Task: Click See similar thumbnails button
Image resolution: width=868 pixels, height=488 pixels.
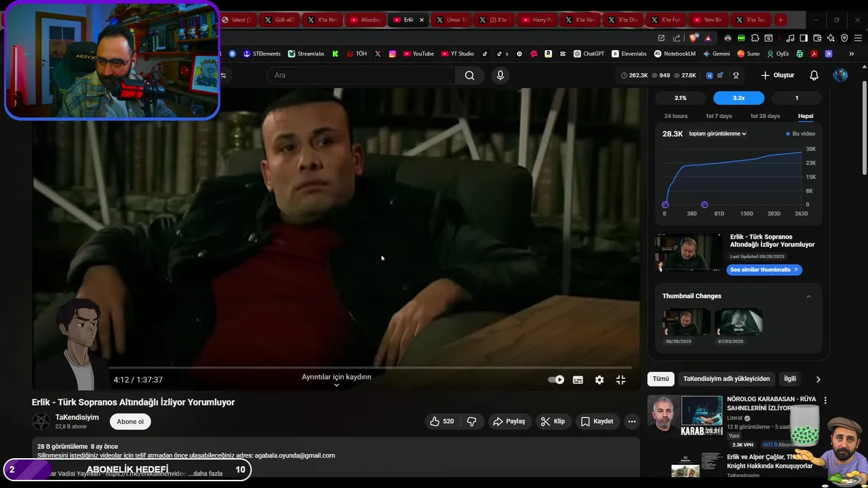Action: click(764, 270)
